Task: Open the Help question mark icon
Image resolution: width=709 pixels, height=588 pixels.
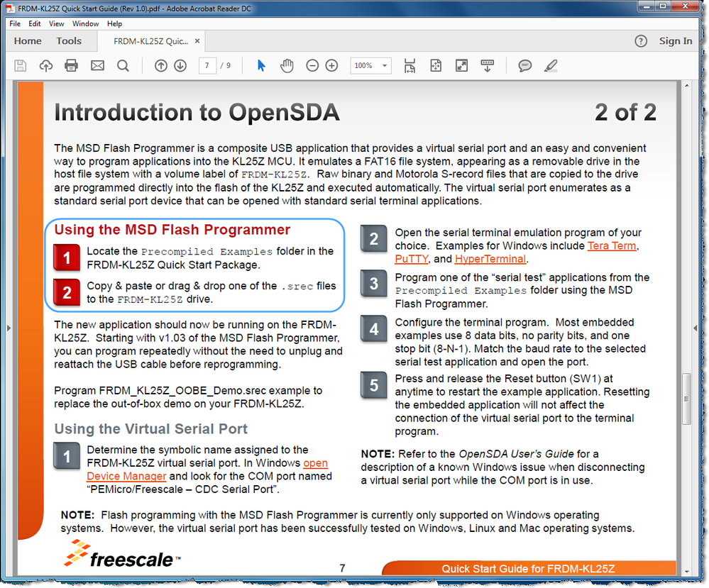Action: tap(641, 41)
